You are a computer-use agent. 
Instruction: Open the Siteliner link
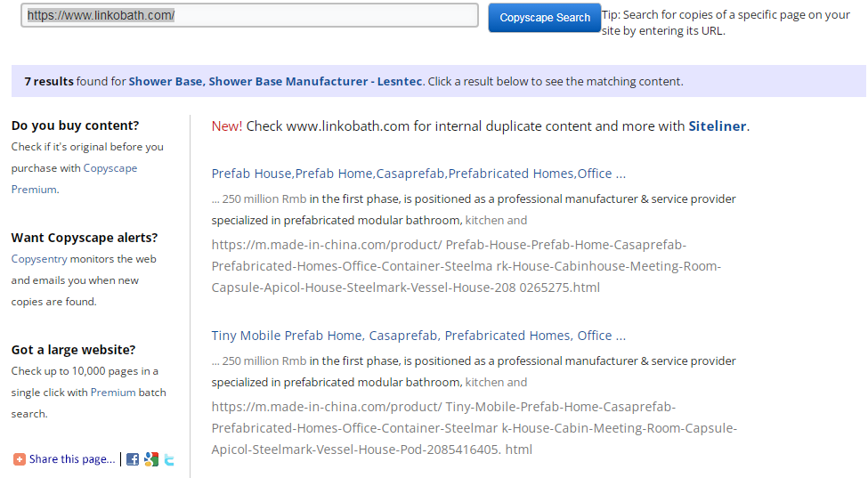pos(717,126)
